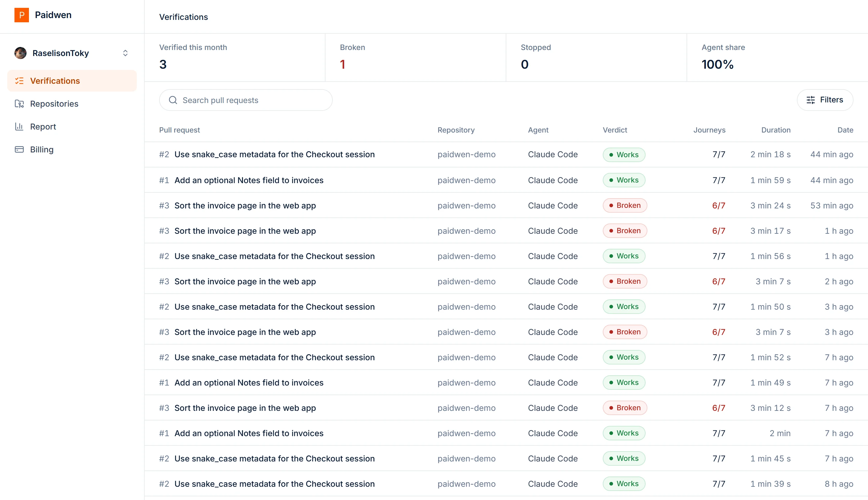
Task: Click Claude Code in the 1 min 49 s row
Action: [552, 383]
